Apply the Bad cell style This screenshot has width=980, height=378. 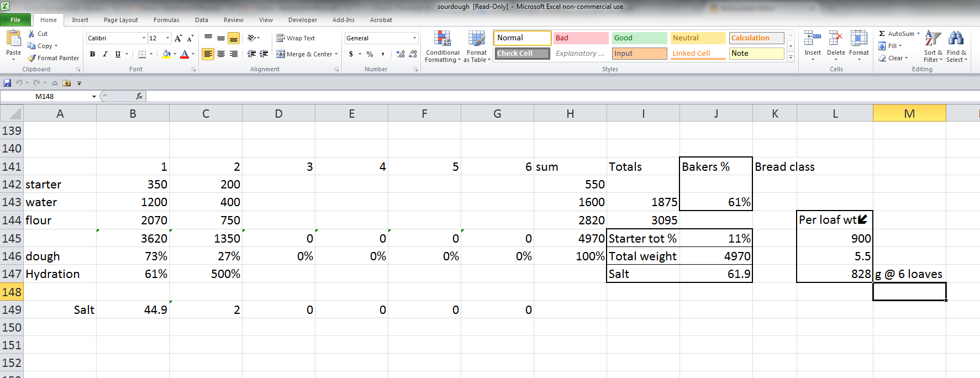tap(581, 38)
